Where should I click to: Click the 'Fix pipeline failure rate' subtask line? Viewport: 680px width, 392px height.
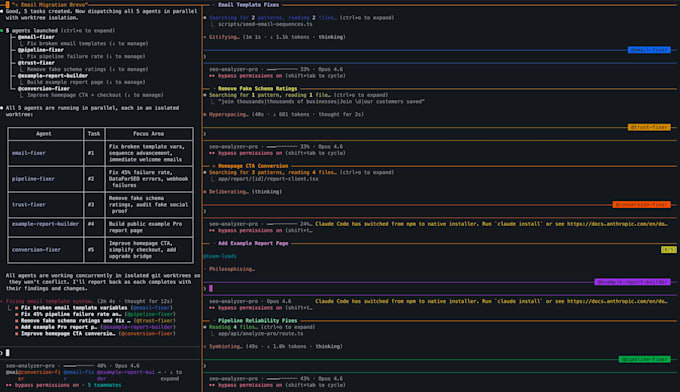pos(86,56)
